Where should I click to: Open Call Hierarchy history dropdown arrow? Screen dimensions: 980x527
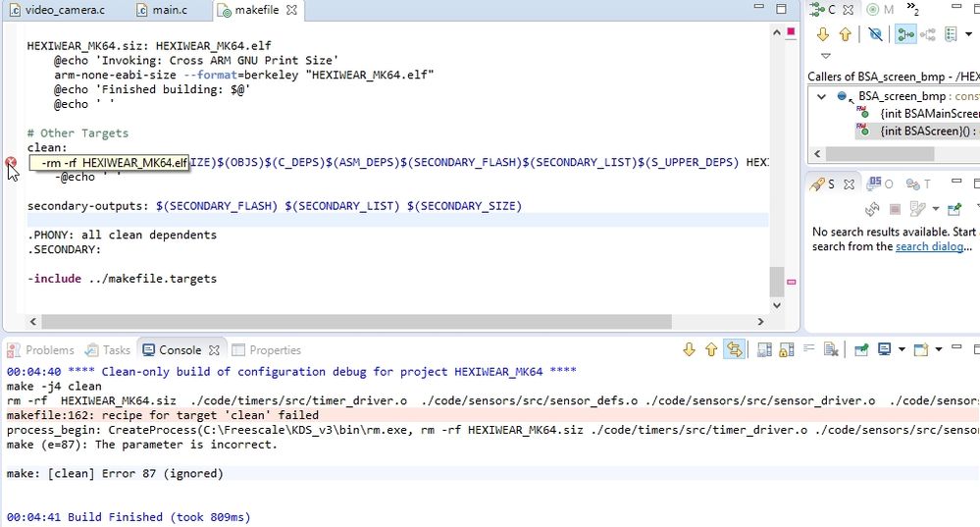968,34
